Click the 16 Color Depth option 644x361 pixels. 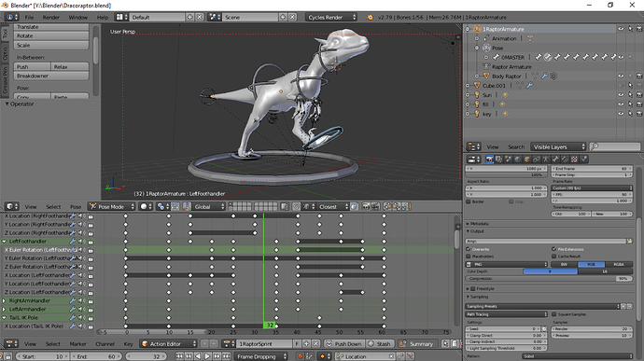pos(605,271)
